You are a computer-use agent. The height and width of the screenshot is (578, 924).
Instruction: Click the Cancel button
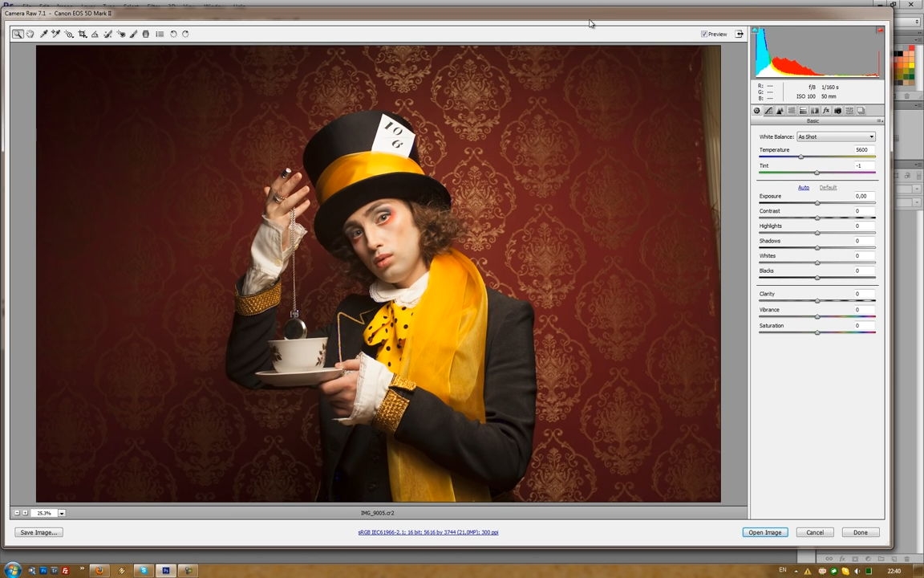[x=815, y=532]
